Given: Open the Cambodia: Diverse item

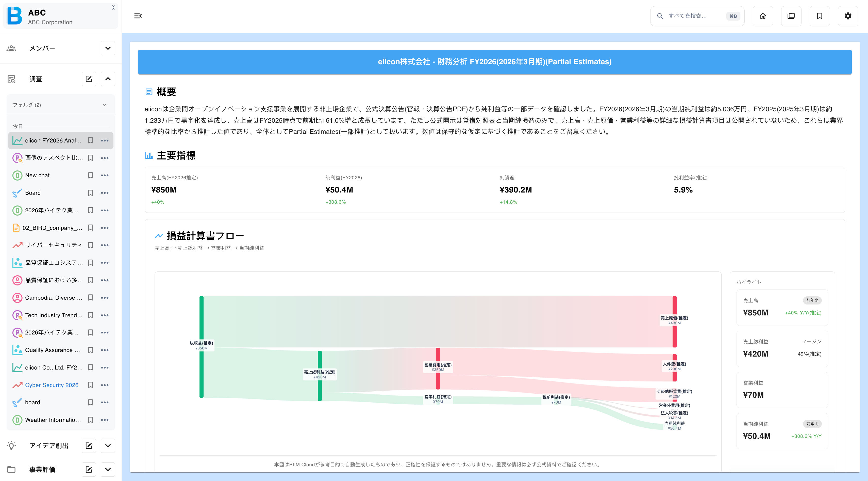Looking at the screenshot, I should (54, 298).
